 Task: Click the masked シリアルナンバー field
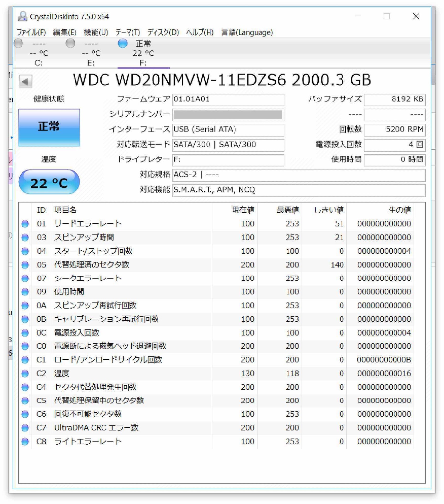tap(228, 115)
